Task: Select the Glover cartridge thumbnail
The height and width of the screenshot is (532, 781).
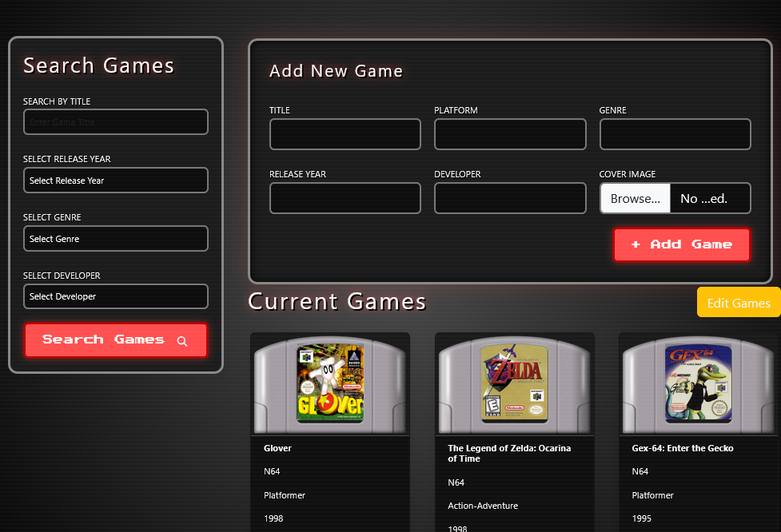Action: click(329, 383)
